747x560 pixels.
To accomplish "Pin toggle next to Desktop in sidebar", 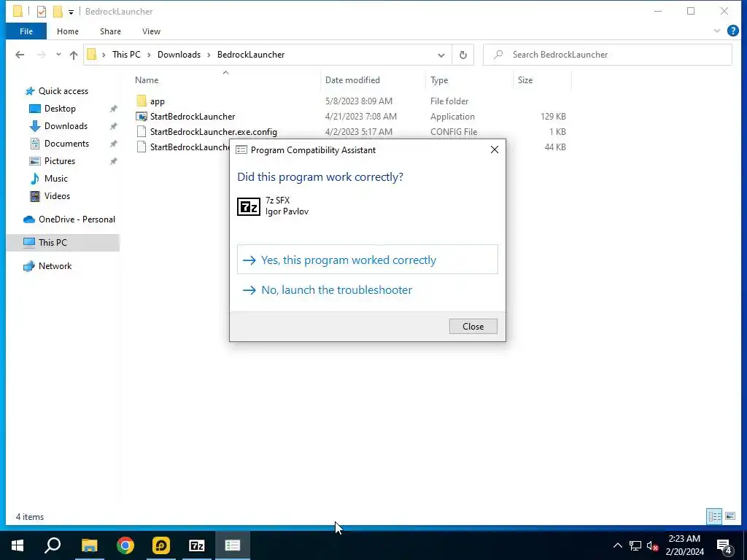I will (x=113, y=109).
